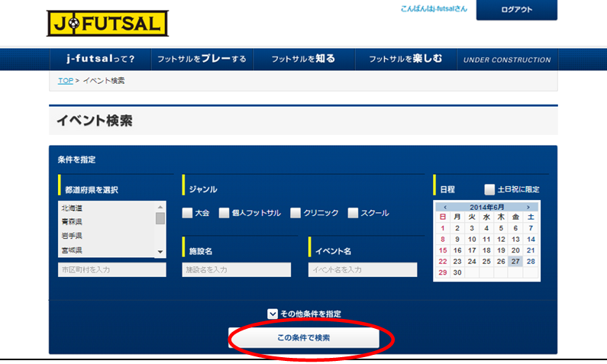Screen dimensions: 607x364
Task: Check the 大会 genre checkbox
Action: pos(188,214)
